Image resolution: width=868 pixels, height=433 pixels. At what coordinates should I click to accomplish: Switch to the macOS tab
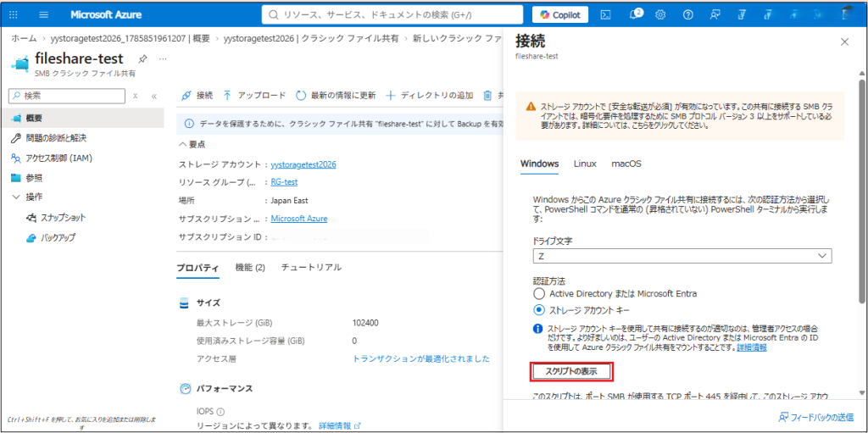coord(626,164)
